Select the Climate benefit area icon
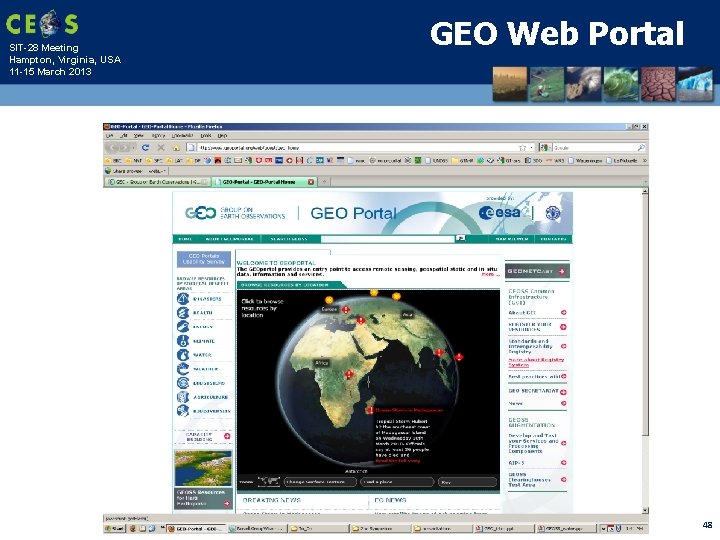The image size is (720, 540). pos(183,341)
